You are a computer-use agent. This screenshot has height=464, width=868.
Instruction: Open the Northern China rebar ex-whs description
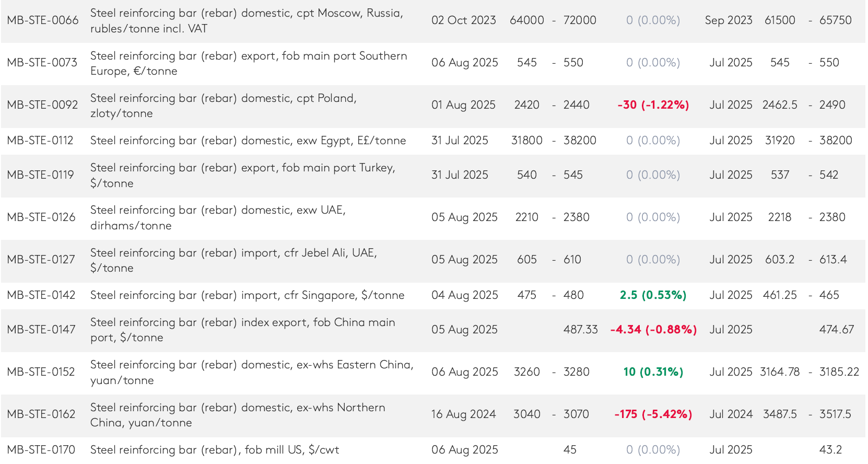click(238, 415)
